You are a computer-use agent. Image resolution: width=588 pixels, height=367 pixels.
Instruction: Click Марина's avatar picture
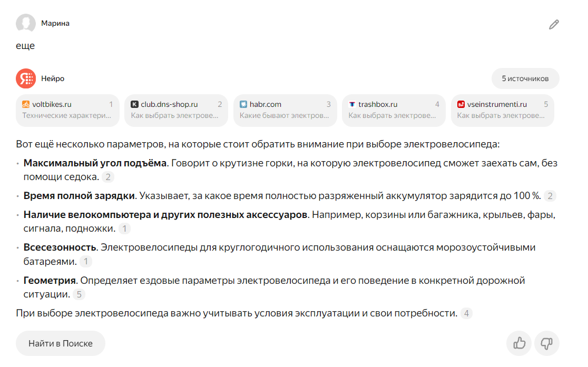click(25, 23)
